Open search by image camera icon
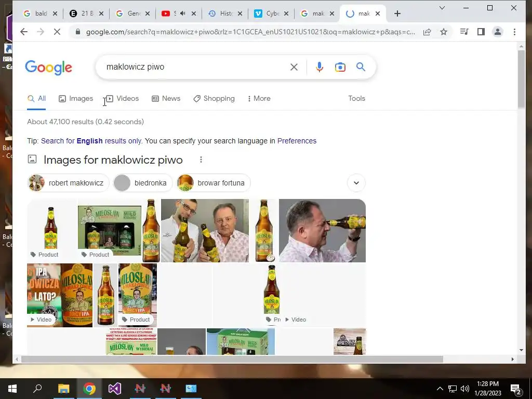This screenshot has height=399, width=532. click(340, 67)
